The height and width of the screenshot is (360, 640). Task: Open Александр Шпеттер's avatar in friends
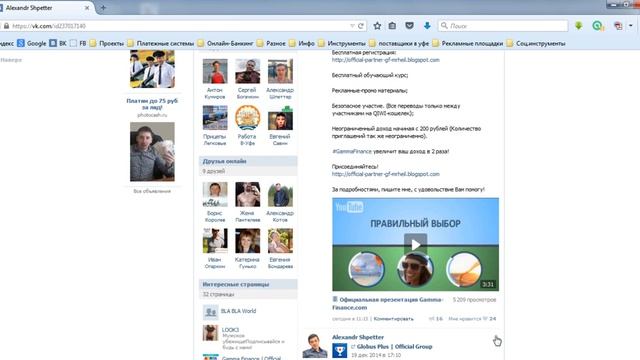[280, 71]
